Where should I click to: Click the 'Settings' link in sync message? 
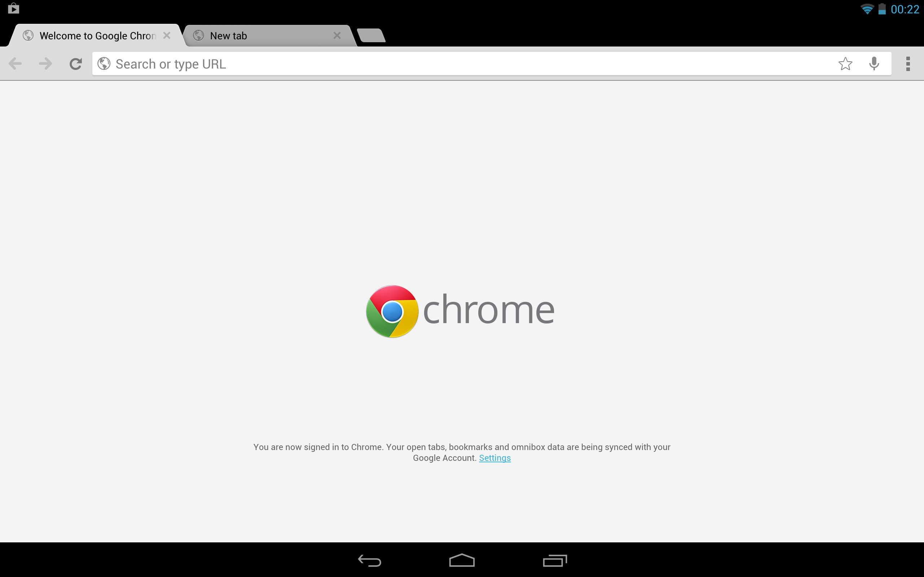[x=495, y=458]
